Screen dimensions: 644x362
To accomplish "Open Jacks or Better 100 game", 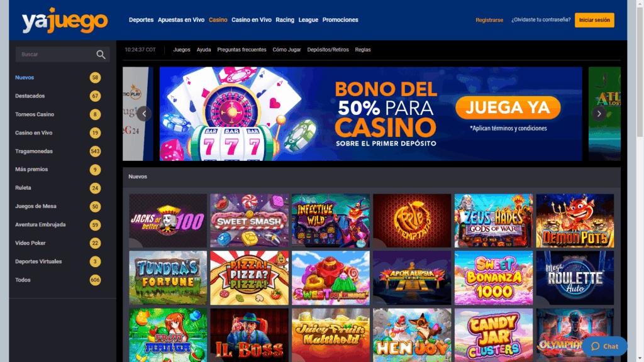I will coord(168,221).
